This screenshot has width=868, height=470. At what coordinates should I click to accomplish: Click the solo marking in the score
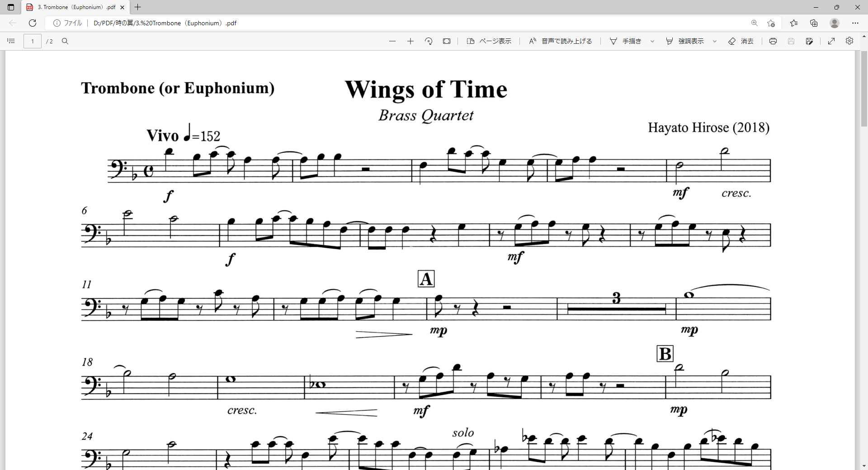coord(463,433)
